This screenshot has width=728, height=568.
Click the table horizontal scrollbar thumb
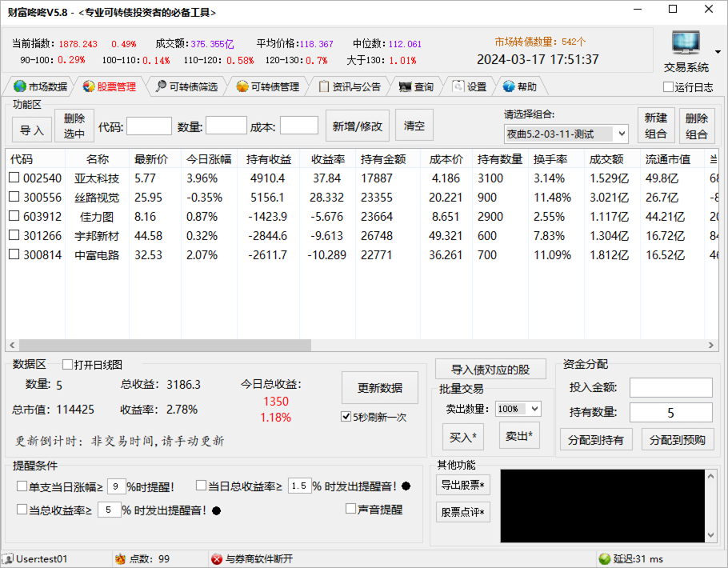pyautogui.click(x=165, y=345)
